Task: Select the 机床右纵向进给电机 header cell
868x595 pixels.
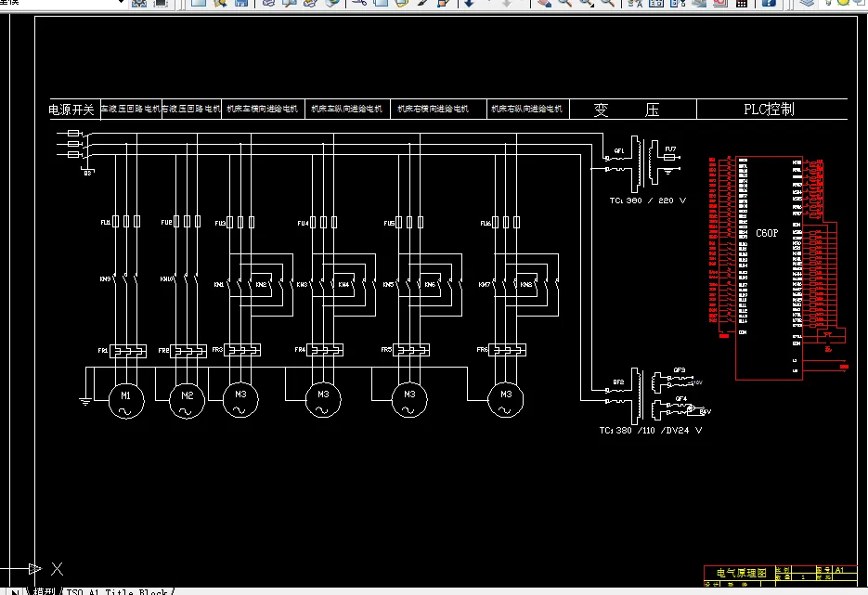Action: (x=527, y=109)
